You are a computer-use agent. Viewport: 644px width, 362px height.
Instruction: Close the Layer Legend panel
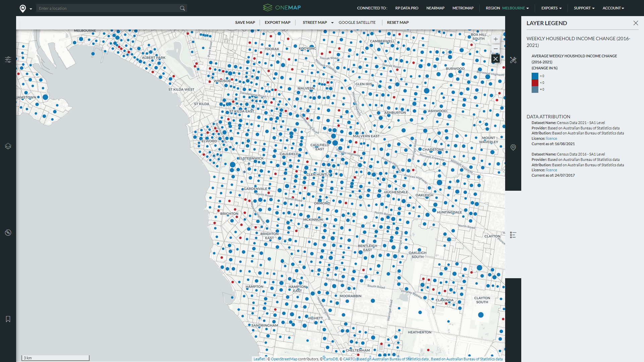pyautogui.click(x=636, y=23)
